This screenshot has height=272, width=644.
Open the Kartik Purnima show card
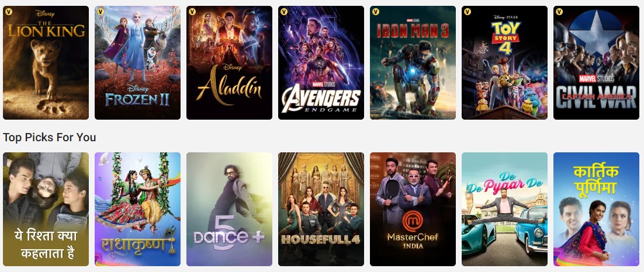(x=596, y=209)
